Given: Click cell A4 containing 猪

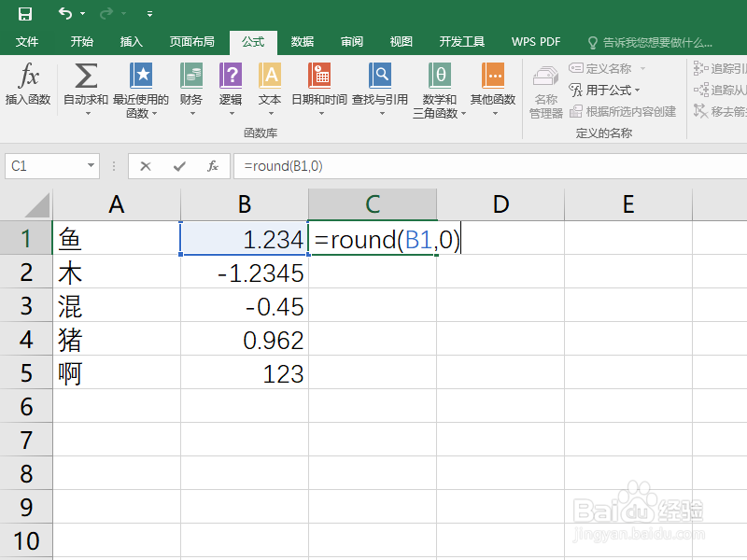Looking at the screenshot, I should tap(116, 339).
